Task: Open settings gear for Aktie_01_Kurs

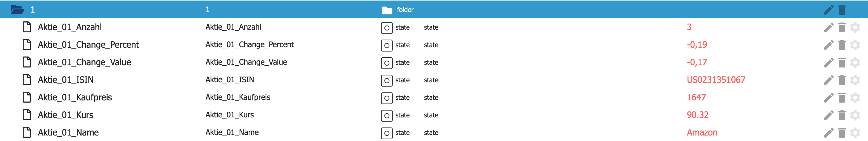Action: 855,115
